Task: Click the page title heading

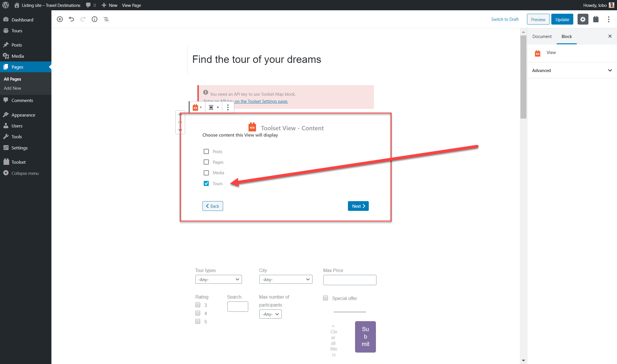Action: tap(257, 59)
